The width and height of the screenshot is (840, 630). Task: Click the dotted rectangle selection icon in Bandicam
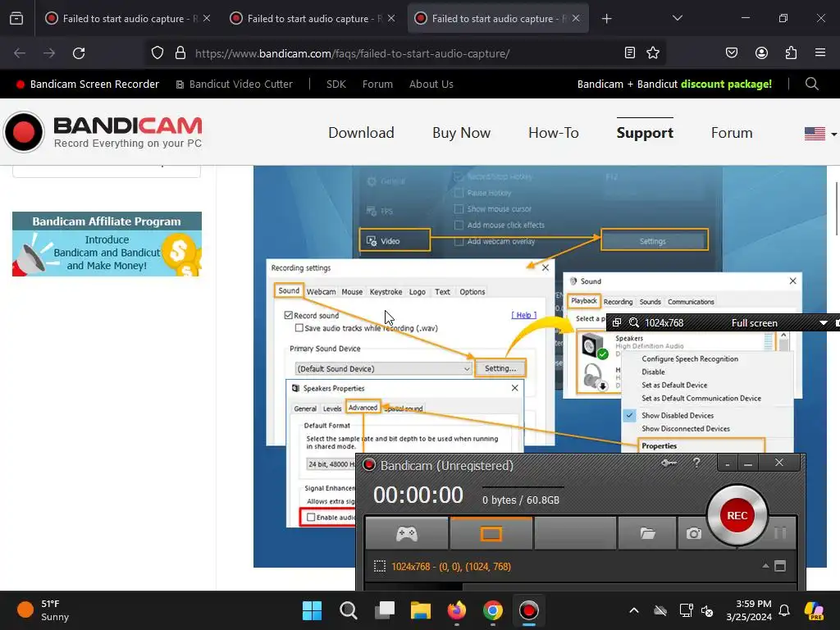[379, 566]
